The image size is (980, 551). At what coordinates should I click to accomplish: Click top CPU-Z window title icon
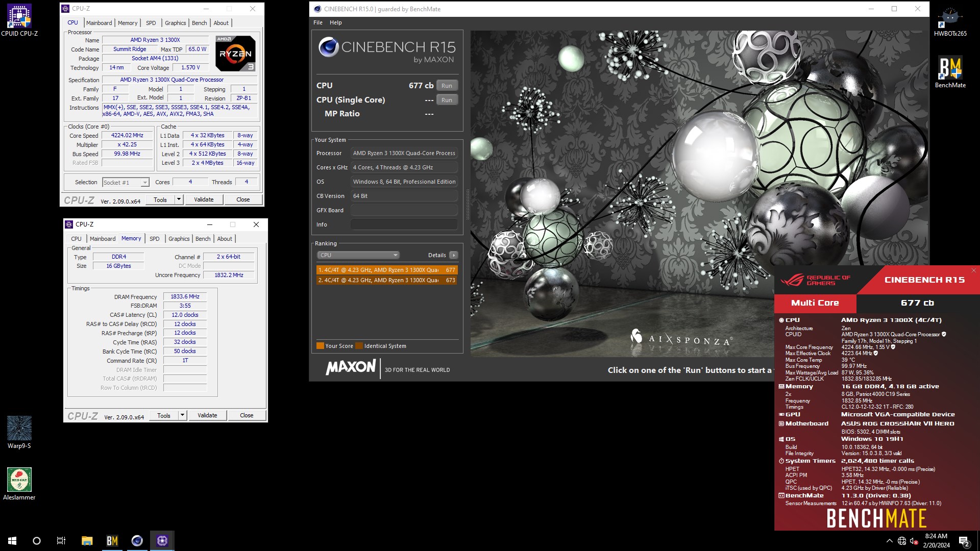pyautogui.click(x=65, y=9)
